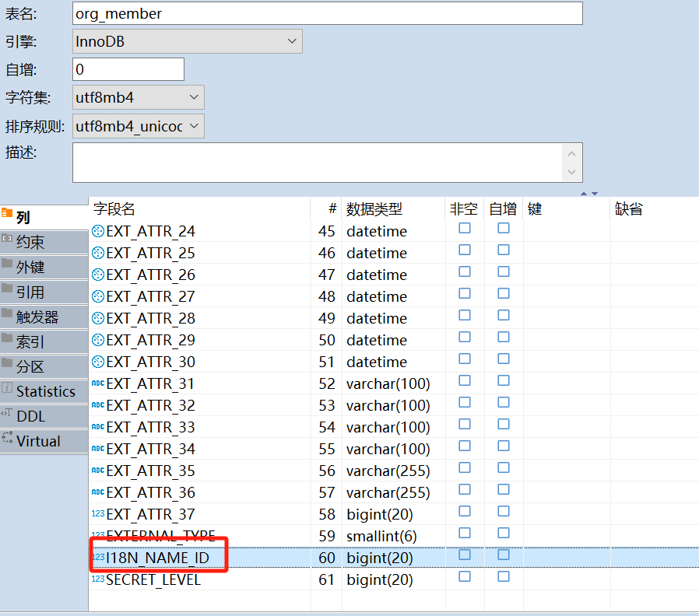Click the datetime icon beside EXT_ATTR_27
Viewport: 699px width, 616px height.
97,296
